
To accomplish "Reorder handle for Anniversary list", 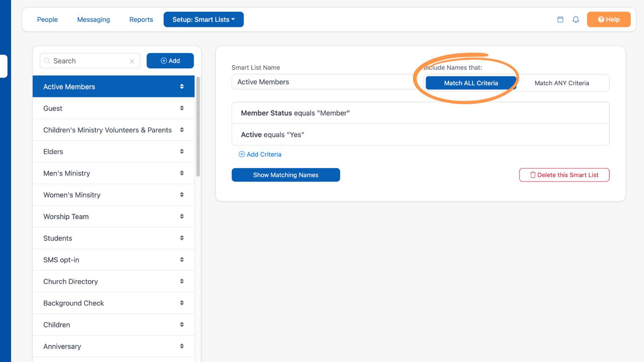I will pyautogui.click(x=182, y=346).
